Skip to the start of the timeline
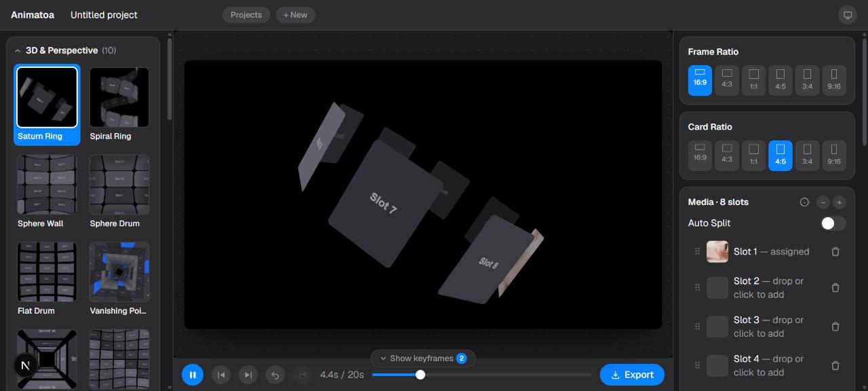The width and height of the screenshot is (868, 391). coord(220,375)
